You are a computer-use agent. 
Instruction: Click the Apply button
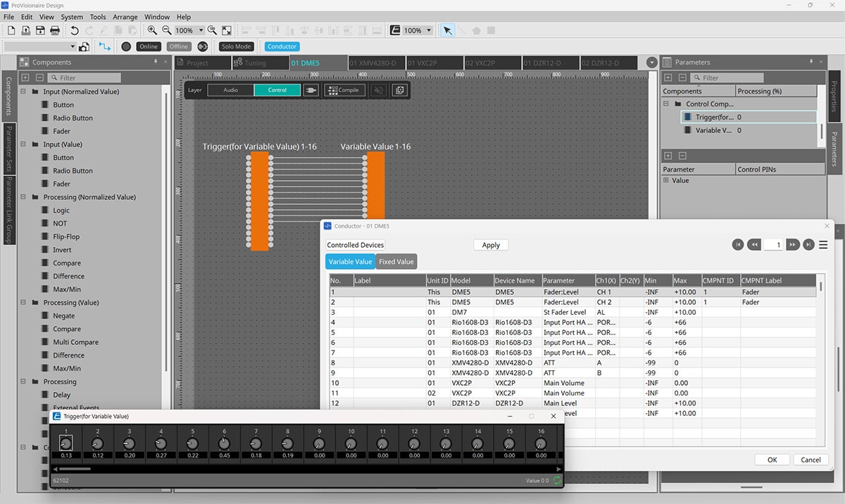point(491,245)
